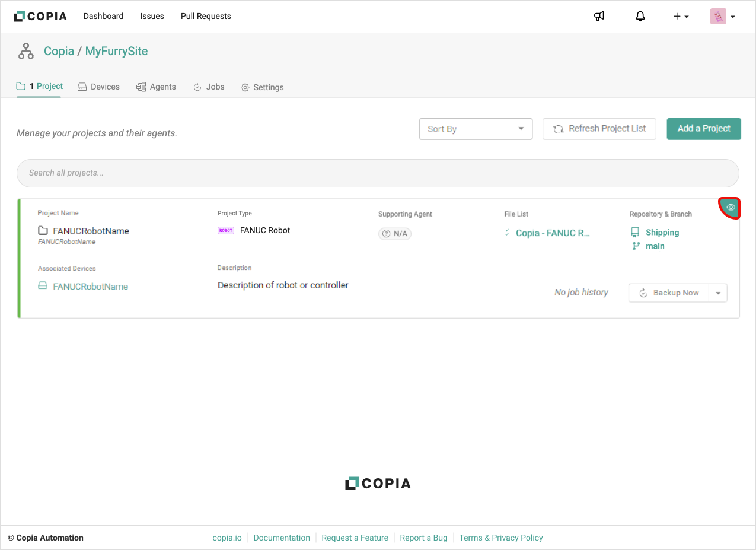Image resolution: width=756 pixels, height=550 pixels.
Task: Open the dropdown arrow beside Backup Now
Action: pyautogui.click(x=718, y=293)
